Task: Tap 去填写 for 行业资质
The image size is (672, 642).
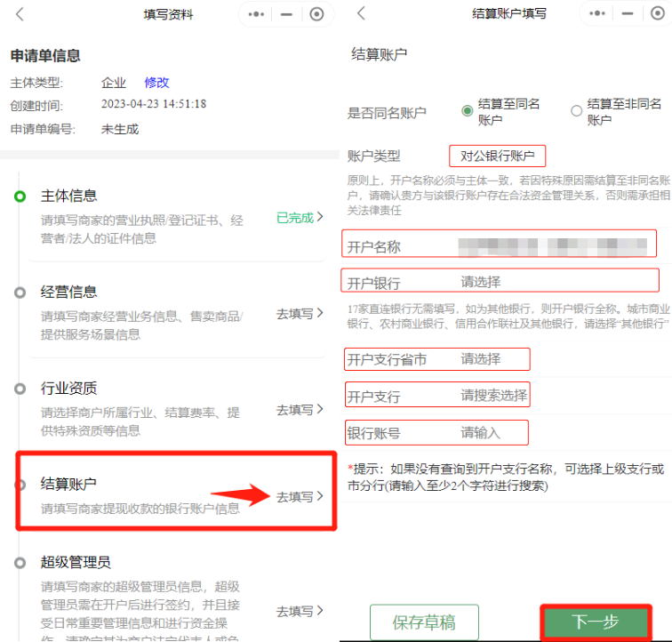Action: tap(300, 410)
